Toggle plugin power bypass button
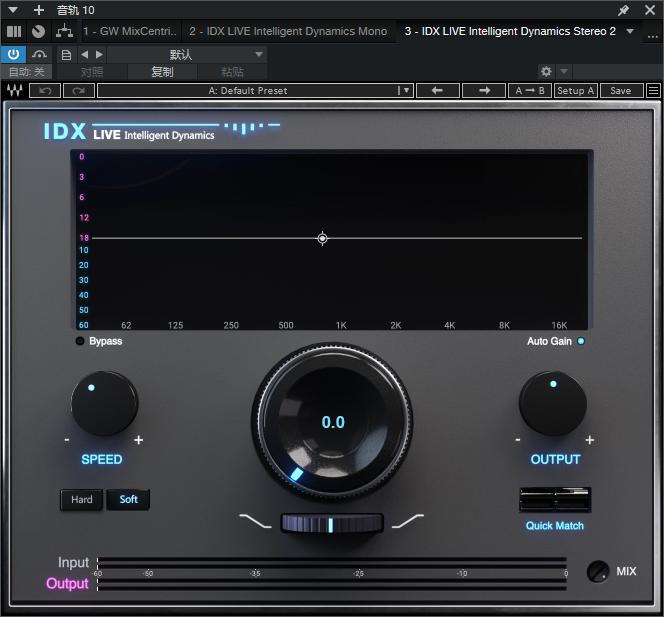 click(14, 55)
